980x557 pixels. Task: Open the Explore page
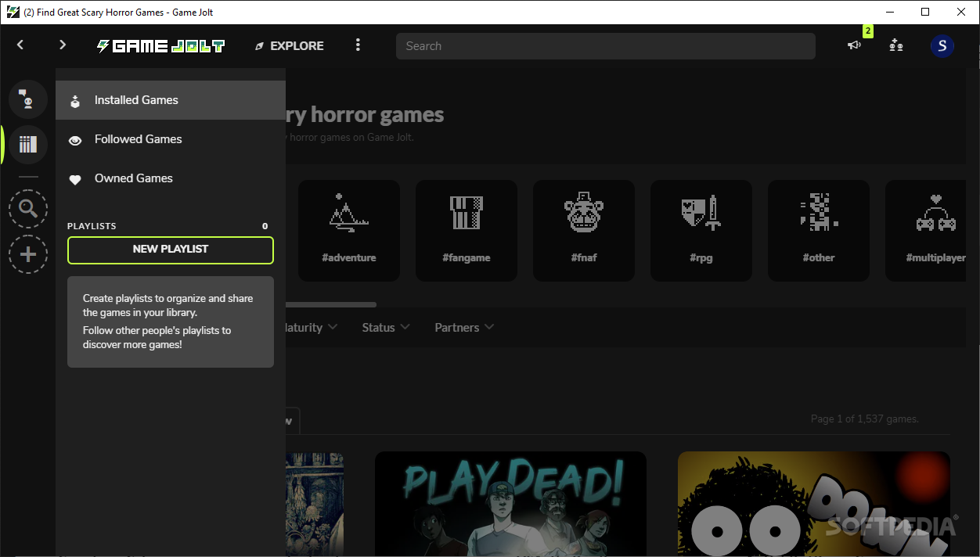(289, 46)
